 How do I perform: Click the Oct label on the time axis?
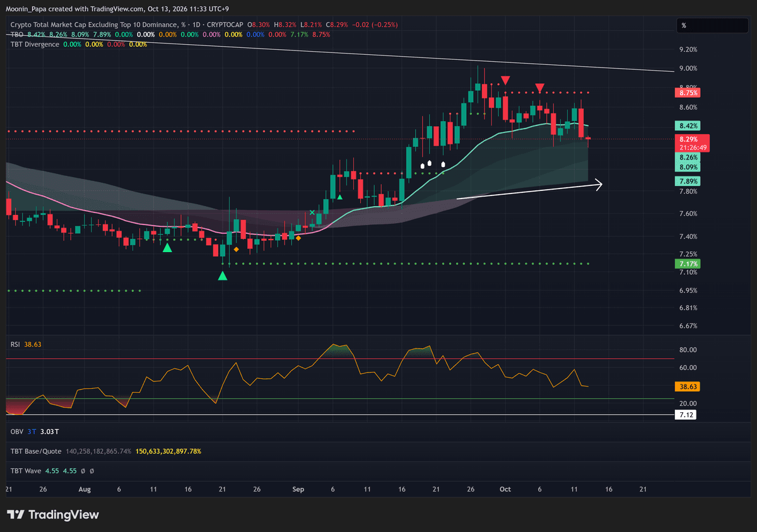point(505,489)
